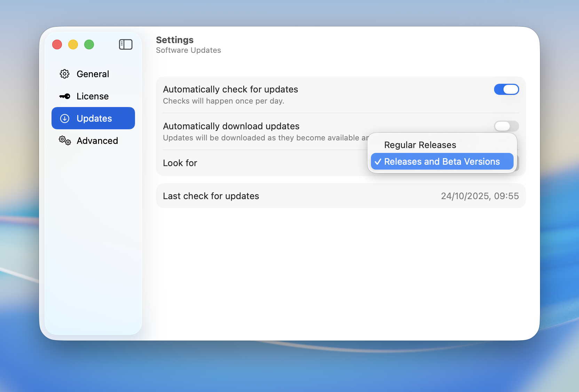This screenshot has width=579, height=392.
Task: Select 'Regular Releases' from the dropdown
Action: coord(420,145)
